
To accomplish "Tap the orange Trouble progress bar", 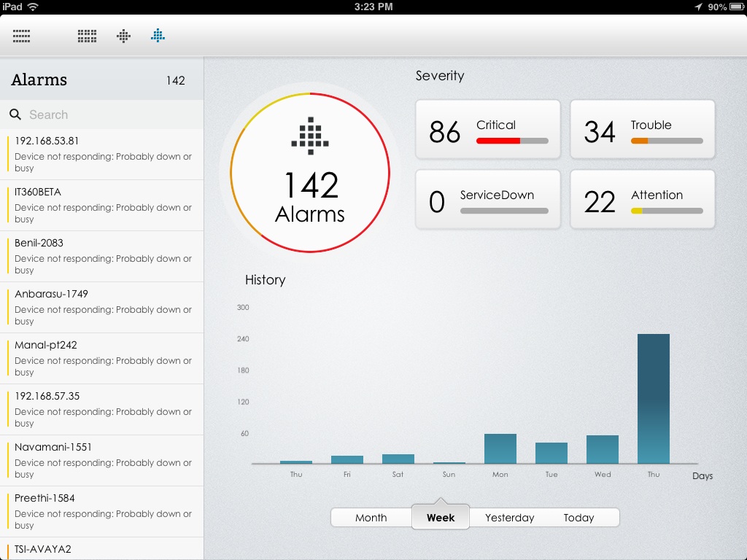I will (x=667, y=141).
